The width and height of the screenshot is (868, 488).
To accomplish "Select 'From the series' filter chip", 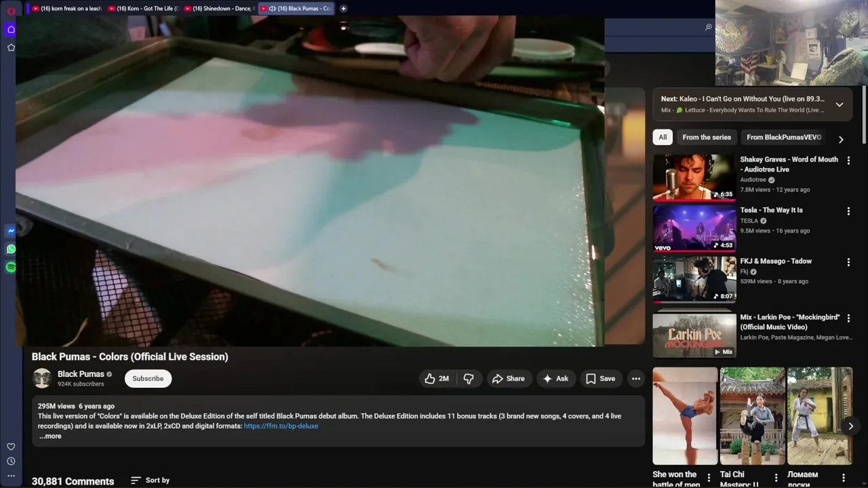I will click(707, 137).
